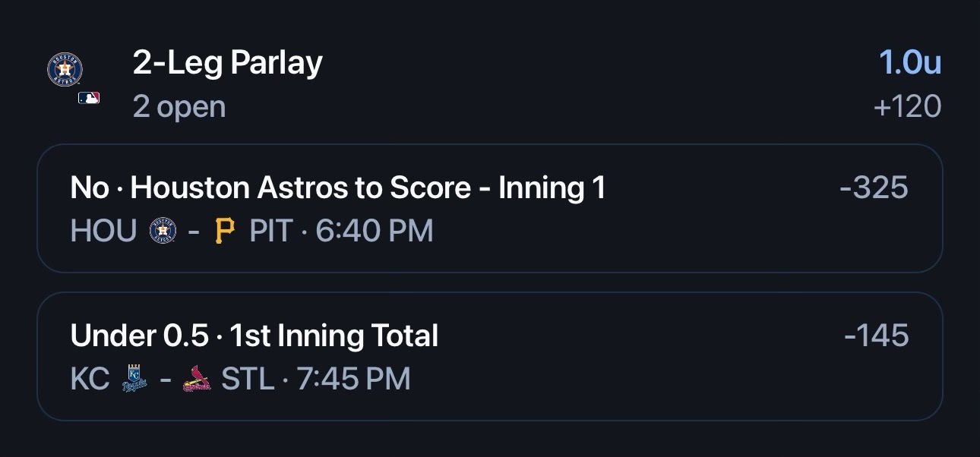980x457 pixels.
Task: Click the STL team abbreviation
Action: point(248,379)
